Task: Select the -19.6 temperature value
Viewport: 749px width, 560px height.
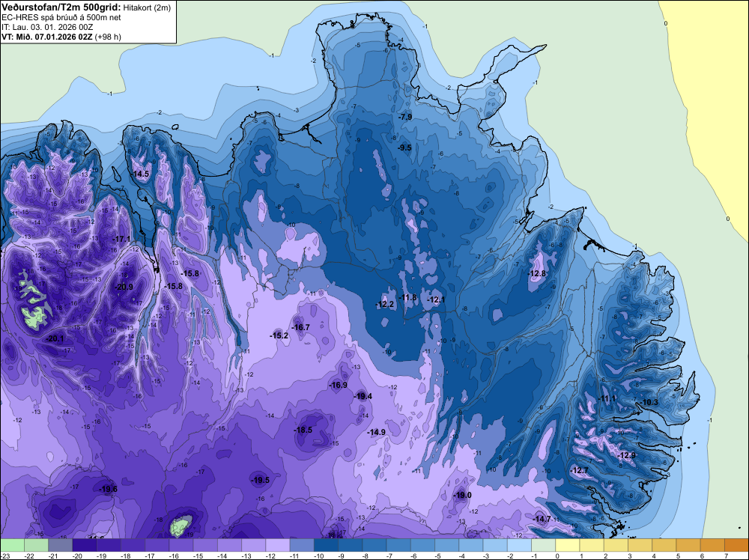Action: [x=108, y=489]
